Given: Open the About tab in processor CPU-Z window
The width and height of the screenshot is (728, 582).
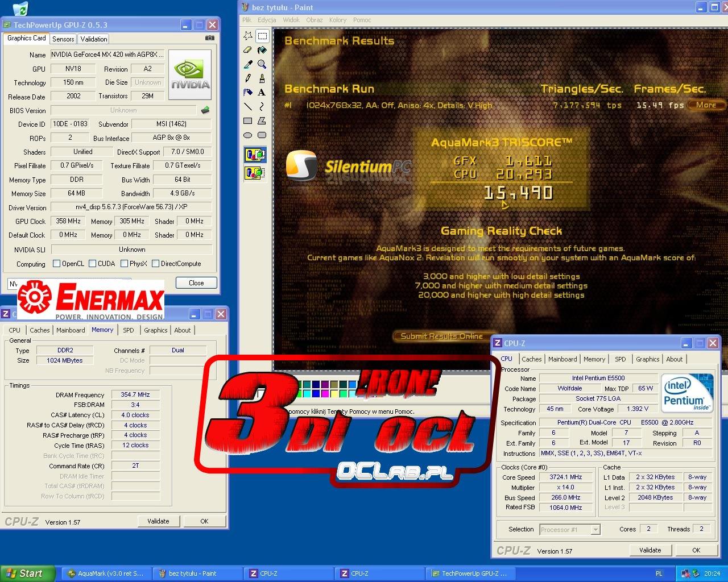Looking at the screenshot, I should pos(675,359).
